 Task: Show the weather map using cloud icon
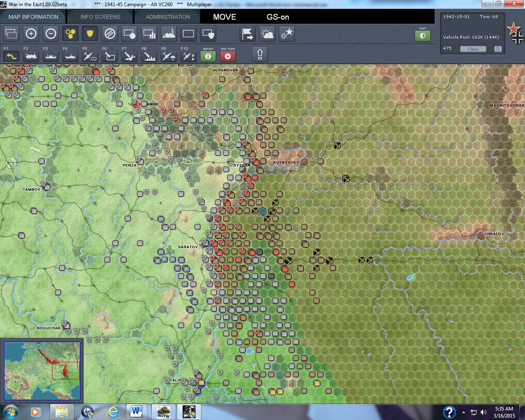(267, 34)
